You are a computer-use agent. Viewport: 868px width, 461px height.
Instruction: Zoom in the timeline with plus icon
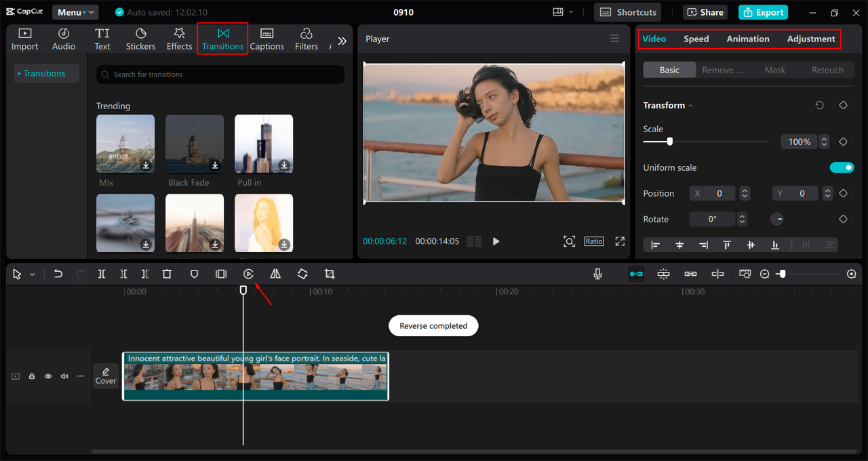pos(852,274)
